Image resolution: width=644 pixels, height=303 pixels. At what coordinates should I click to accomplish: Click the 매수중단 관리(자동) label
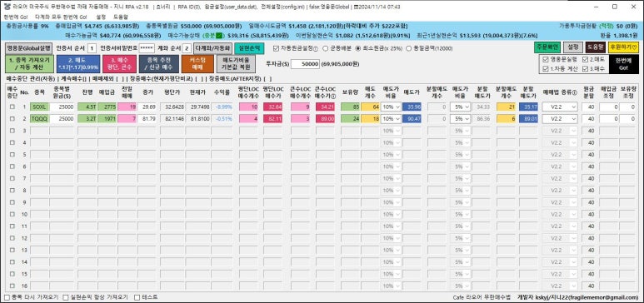31,78
